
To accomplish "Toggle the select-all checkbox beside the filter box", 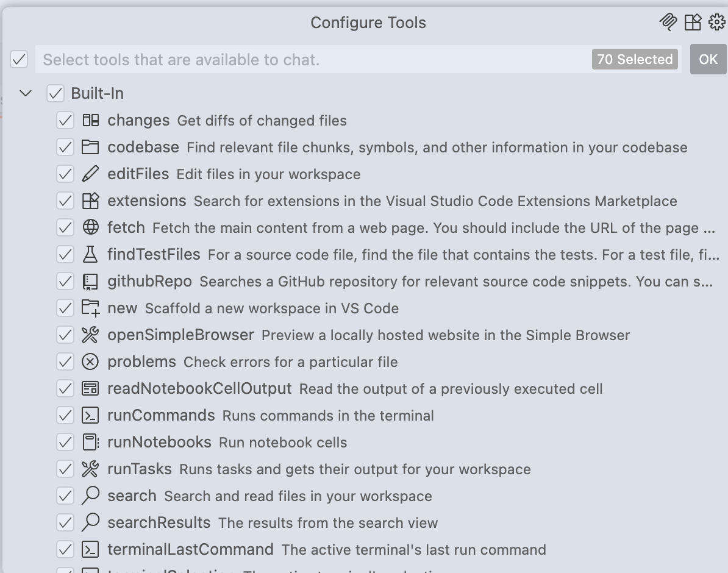I will (x=19, y=60).
